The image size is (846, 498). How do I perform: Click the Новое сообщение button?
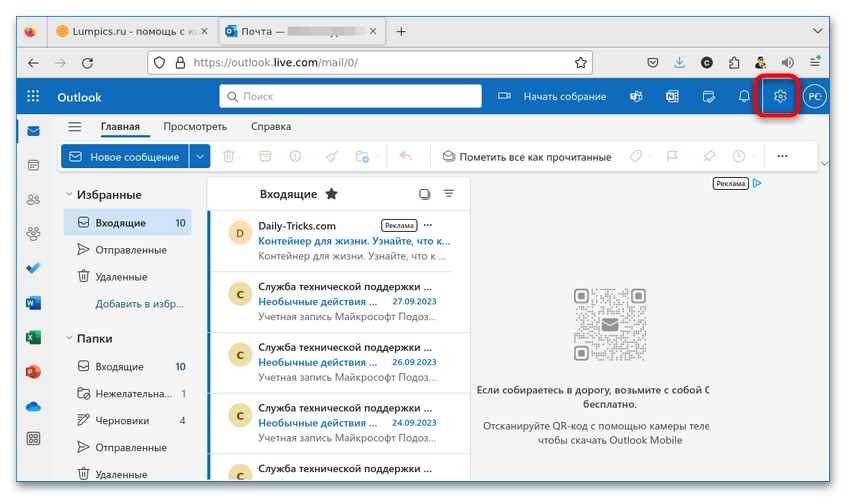point(125,156)
